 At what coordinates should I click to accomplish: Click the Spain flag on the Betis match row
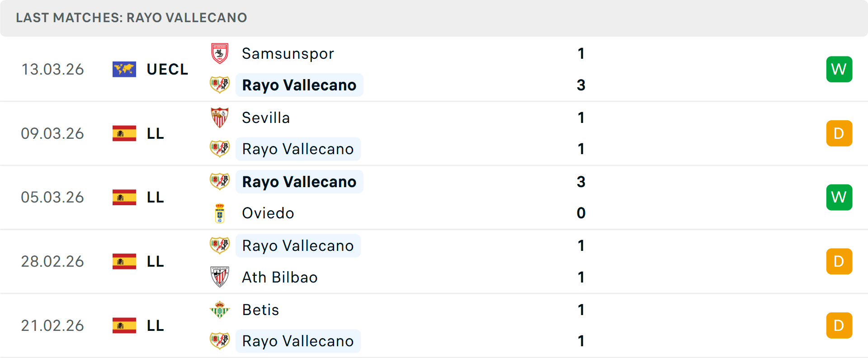[x=124, y=325]
